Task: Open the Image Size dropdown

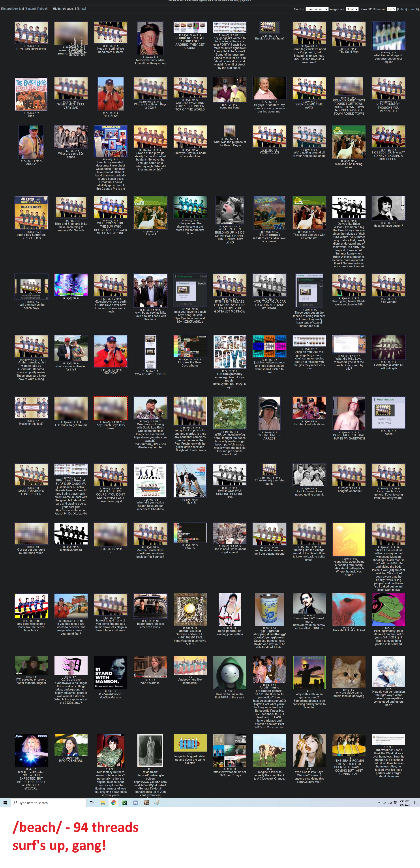Action: click(x=352, y=9)
